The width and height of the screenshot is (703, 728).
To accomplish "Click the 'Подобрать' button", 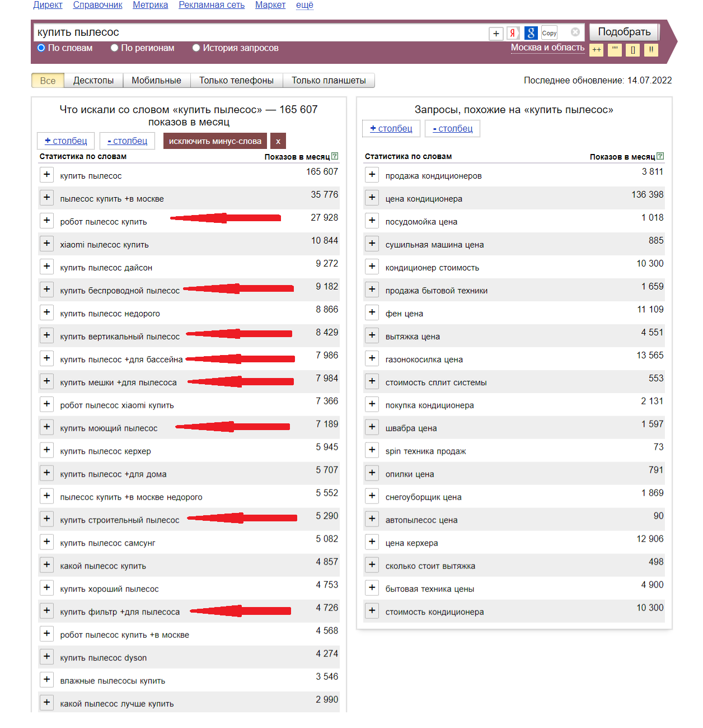I will [624, 32].
